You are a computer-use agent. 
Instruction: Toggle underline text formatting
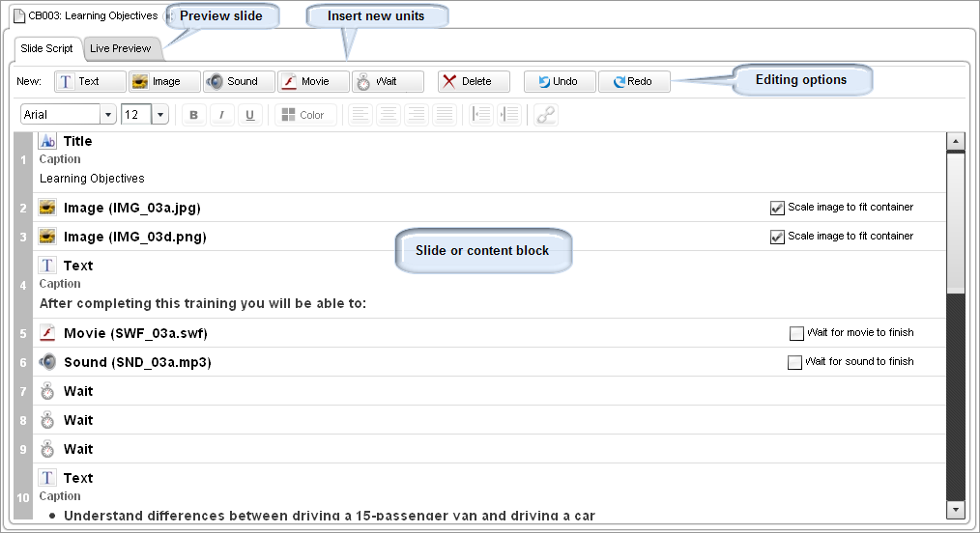tap(250, 115)
